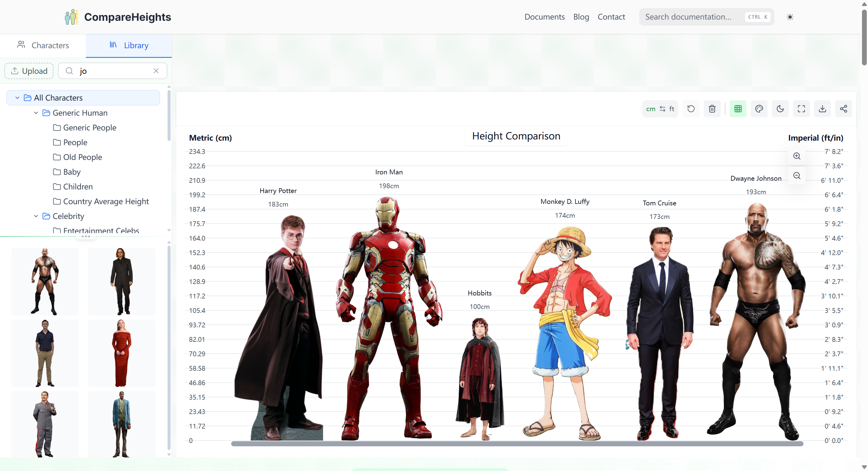Switch to the Characters tab
Viewport: 868px width, 471px height.
pos(43,45)
